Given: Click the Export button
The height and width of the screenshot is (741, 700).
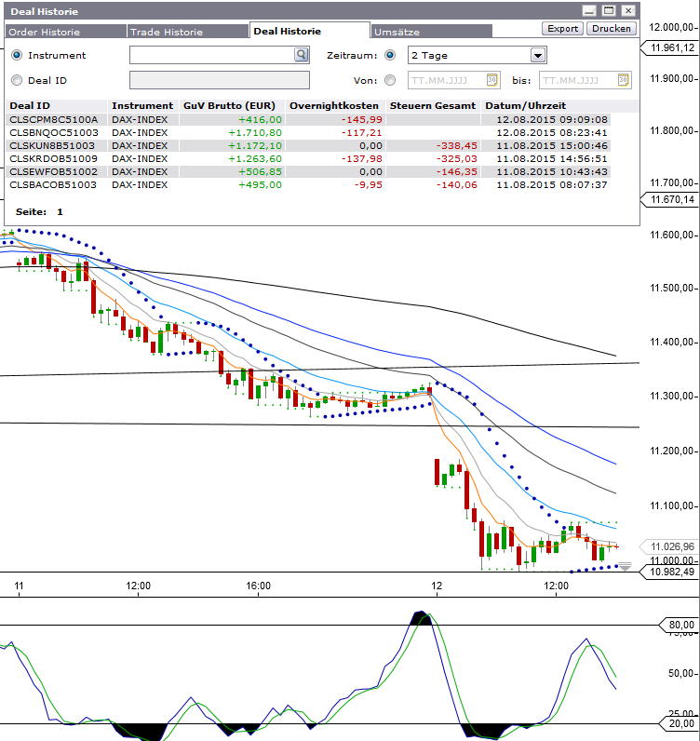Looking at the screenshot, I should pos(562,29).
